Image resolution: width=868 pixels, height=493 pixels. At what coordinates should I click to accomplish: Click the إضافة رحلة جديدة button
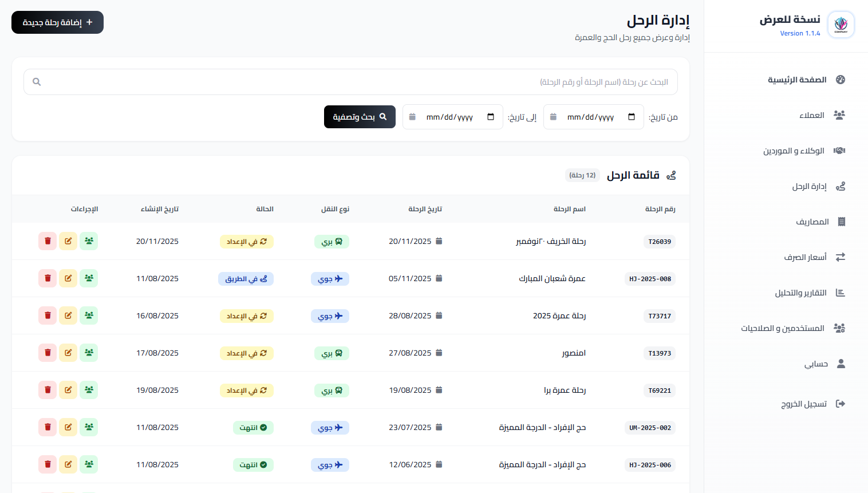57,22
